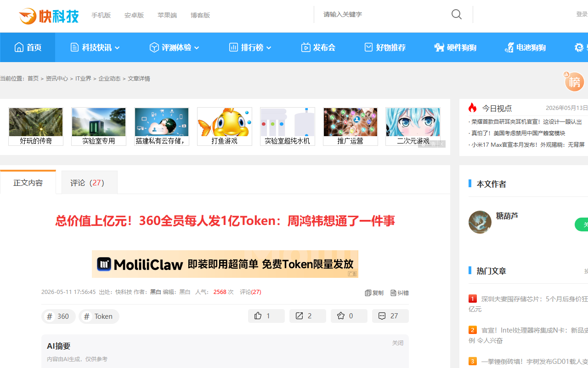Click the # 360 tag
The image size is (588, 368).
coord(58,316)
